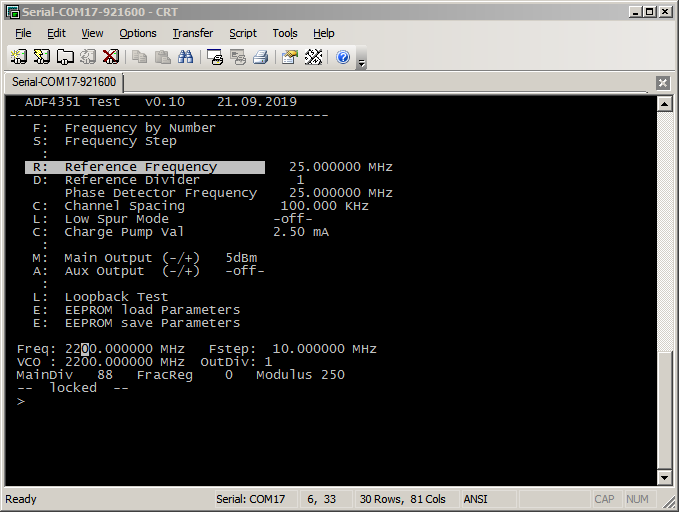This screenshot has height=512, width=679.
Task: Open the Help menu
Action: click(x=323, y=33)
